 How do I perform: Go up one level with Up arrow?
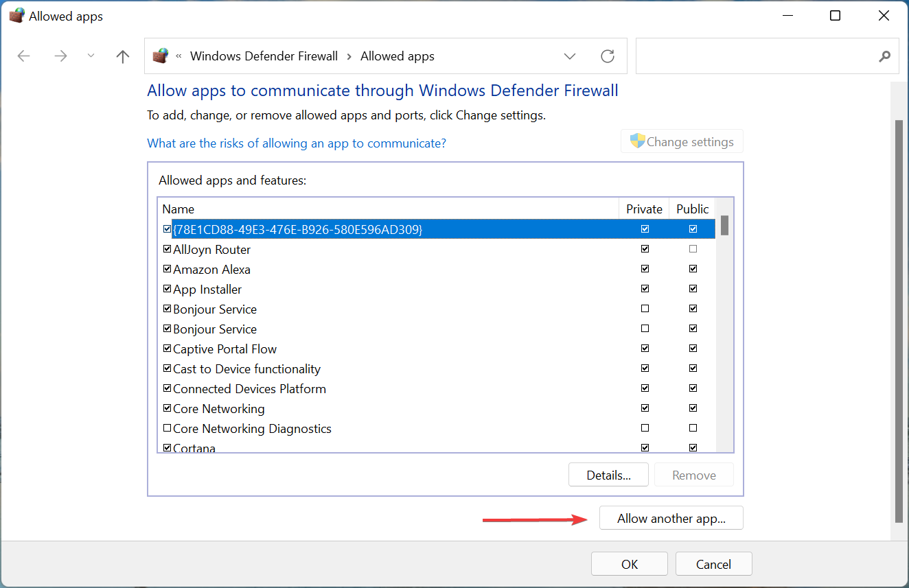pos(123,56)
